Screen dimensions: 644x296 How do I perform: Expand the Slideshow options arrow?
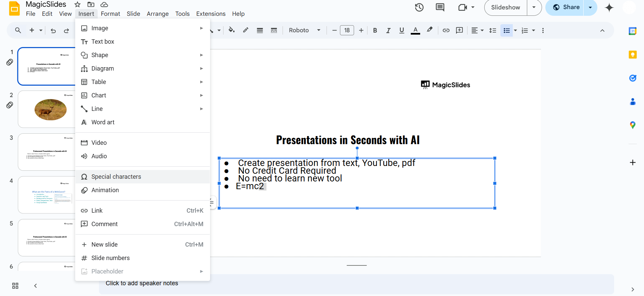(x=534, y=7)
